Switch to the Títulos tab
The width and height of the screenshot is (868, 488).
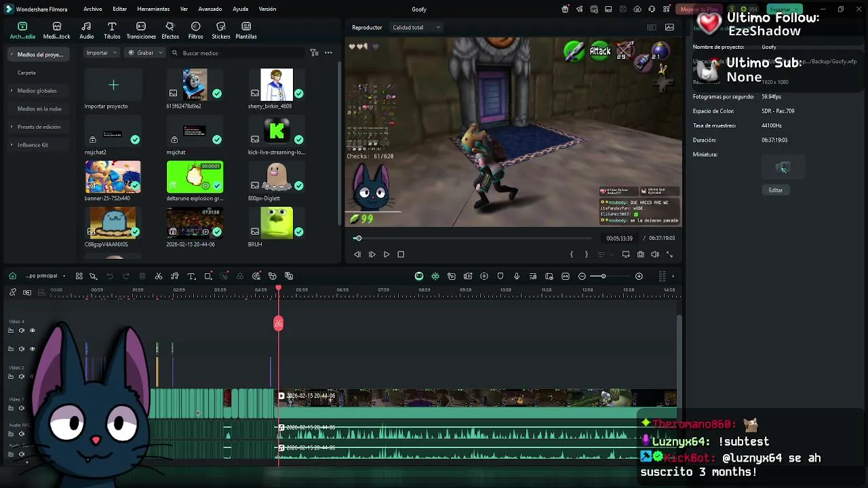click(x=112, y=30)
